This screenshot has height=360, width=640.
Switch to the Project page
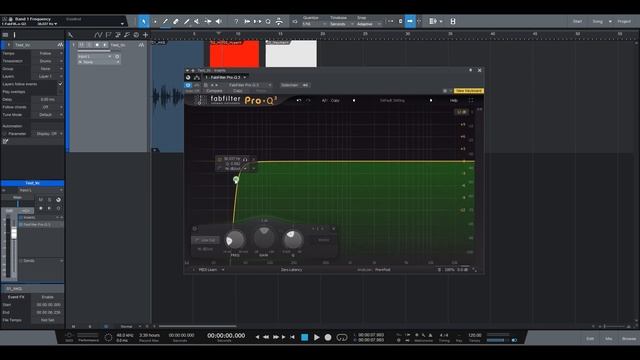624,21
